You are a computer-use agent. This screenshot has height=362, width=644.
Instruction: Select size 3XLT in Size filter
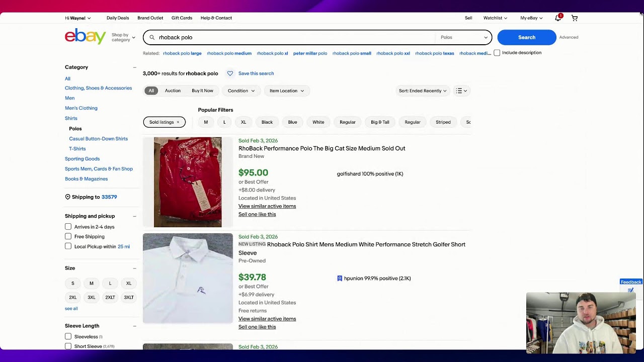[129, 298]
